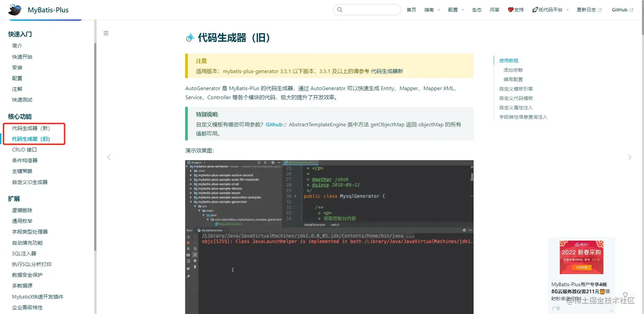Open 快速测试 sidebar page
This screenshot has height=314, width=644.
click(22, 100)
